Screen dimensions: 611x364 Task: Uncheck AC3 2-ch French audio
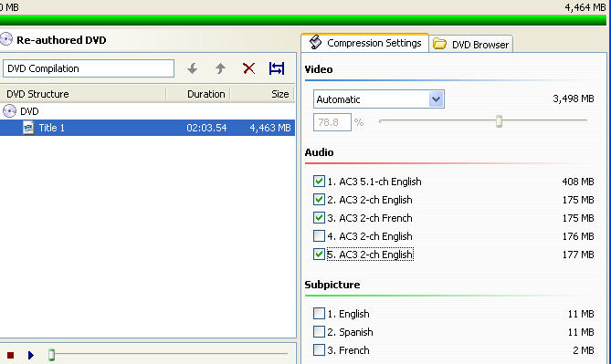pos(319,218)
